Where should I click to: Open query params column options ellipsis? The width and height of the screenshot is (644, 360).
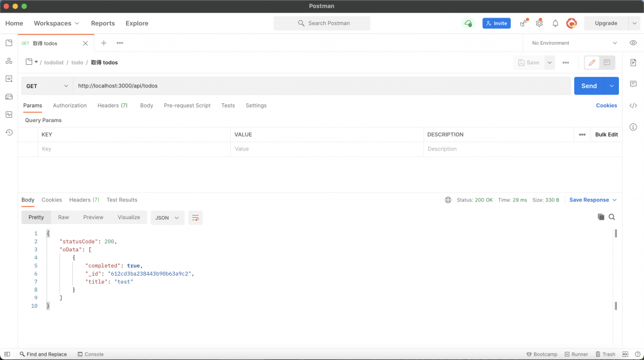point(582,135)
